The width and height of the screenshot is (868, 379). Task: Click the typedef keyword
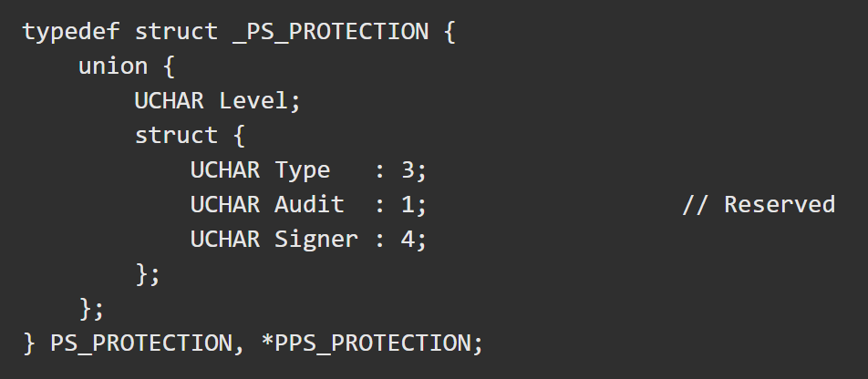71,32
